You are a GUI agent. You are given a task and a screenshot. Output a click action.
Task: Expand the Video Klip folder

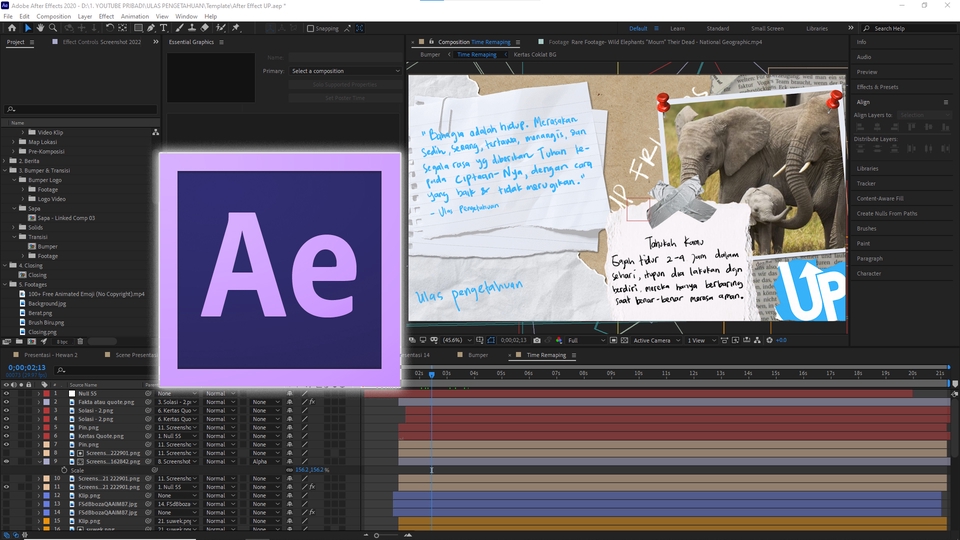(x=23, y=132)
